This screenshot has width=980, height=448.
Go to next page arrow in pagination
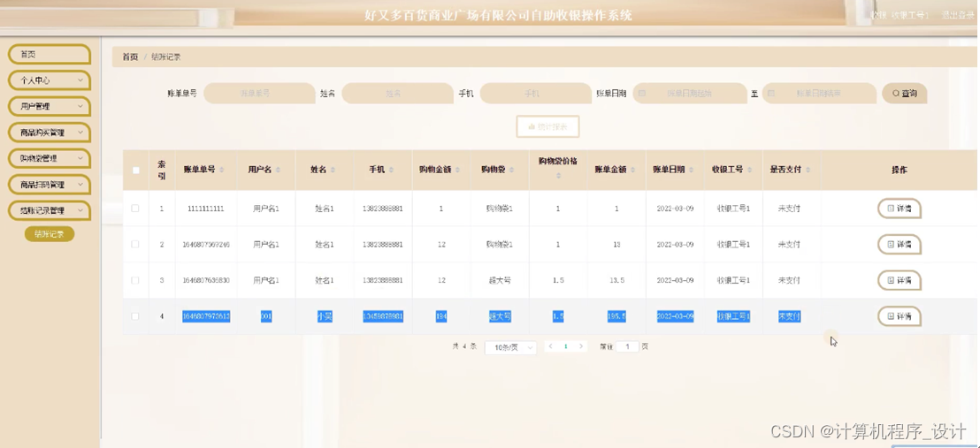pyautogui.click(x=581, y=346)
